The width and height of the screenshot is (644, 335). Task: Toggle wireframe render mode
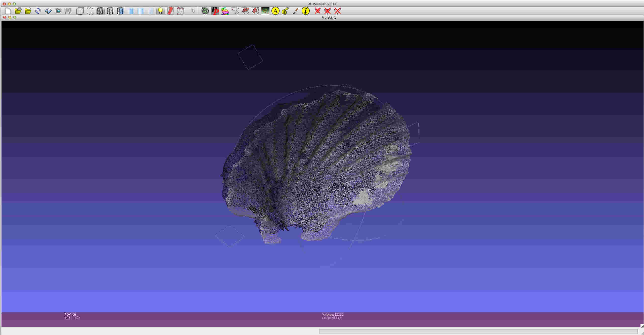(100, 11)
